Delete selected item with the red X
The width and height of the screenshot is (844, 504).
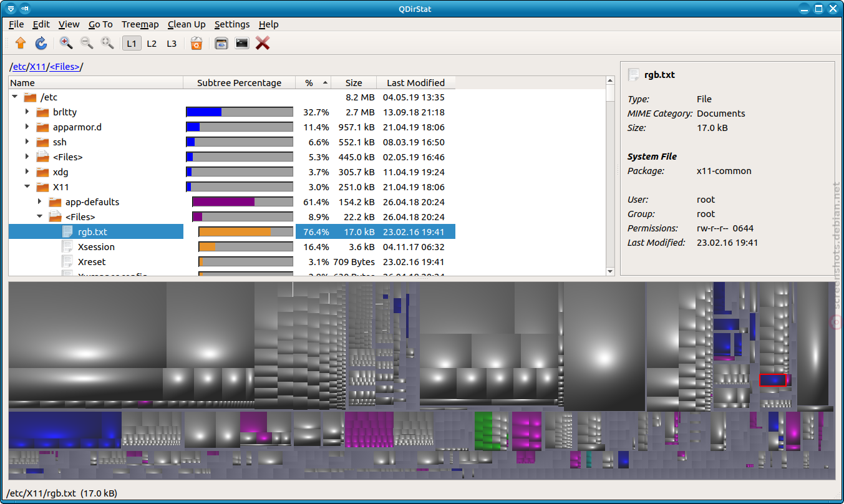point(263,43)
